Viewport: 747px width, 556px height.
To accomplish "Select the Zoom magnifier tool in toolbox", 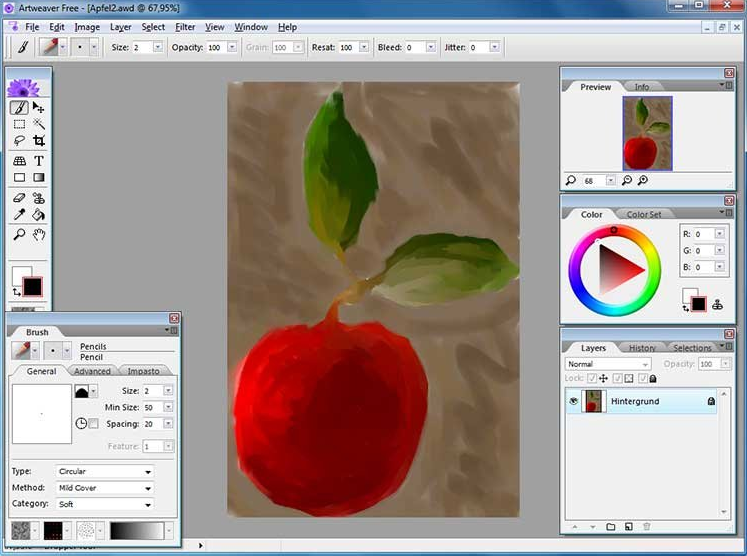I will click(x=19, y=235).
